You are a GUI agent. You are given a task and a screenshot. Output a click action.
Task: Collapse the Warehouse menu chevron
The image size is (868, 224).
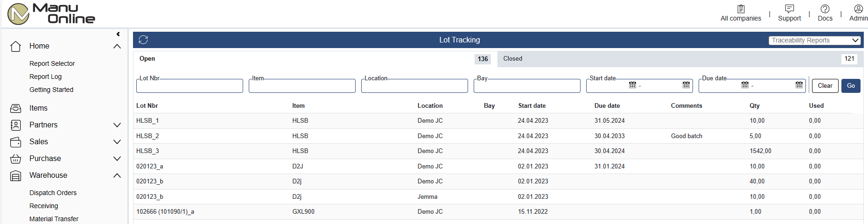point(117,175)
